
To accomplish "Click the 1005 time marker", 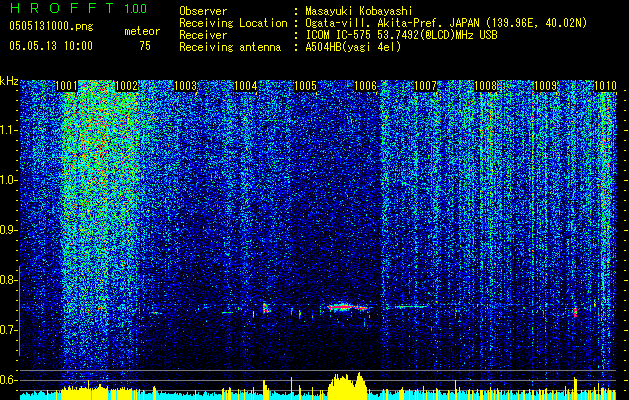I will (305, 86).
